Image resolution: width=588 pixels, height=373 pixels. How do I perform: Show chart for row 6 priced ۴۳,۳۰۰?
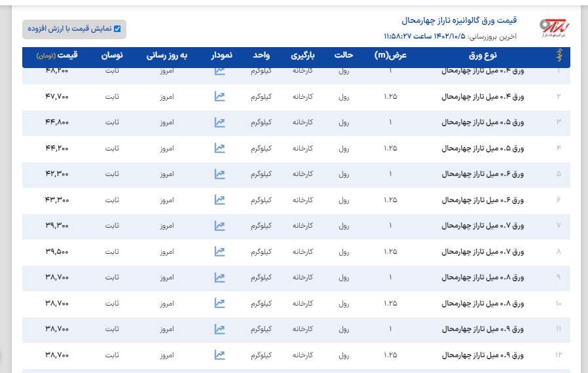(x=219, y=200)
